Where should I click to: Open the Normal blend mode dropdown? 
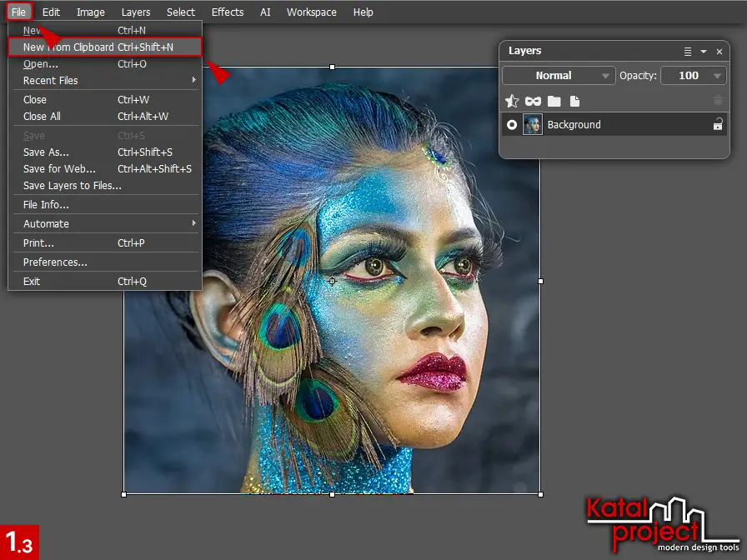pyautogui.click(x=559, y=76)
